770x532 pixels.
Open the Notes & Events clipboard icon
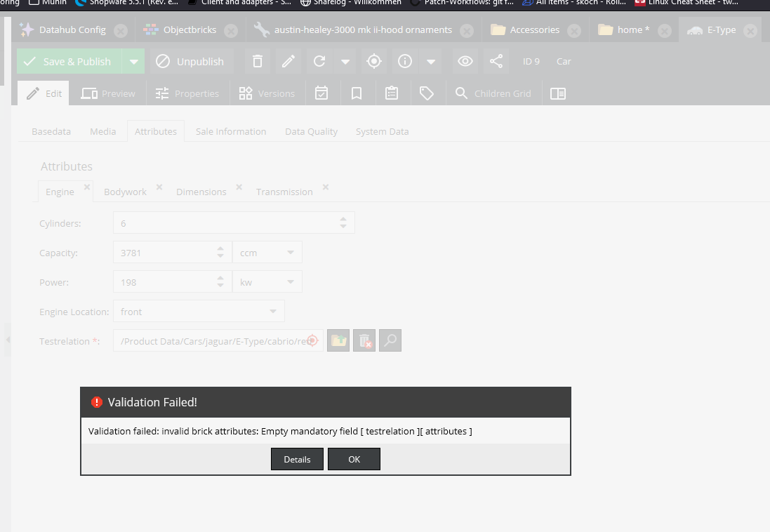point(392,93)
